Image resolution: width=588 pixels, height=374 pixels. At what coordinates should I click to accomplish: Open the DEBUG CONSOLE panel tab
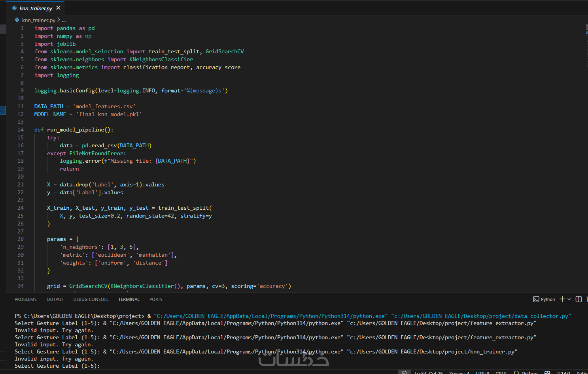[91, 299]
